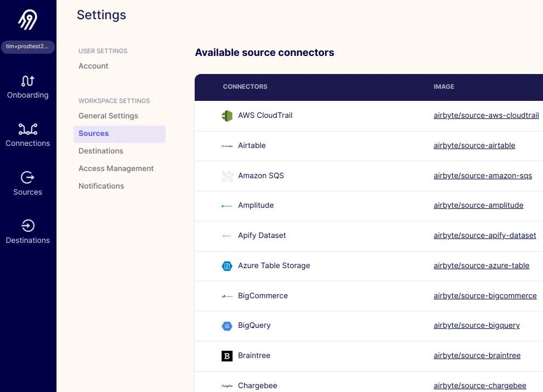Click the Chargebee connector icon
The width and height of the screenshot is (543, 392).
[x=227, y=386]
